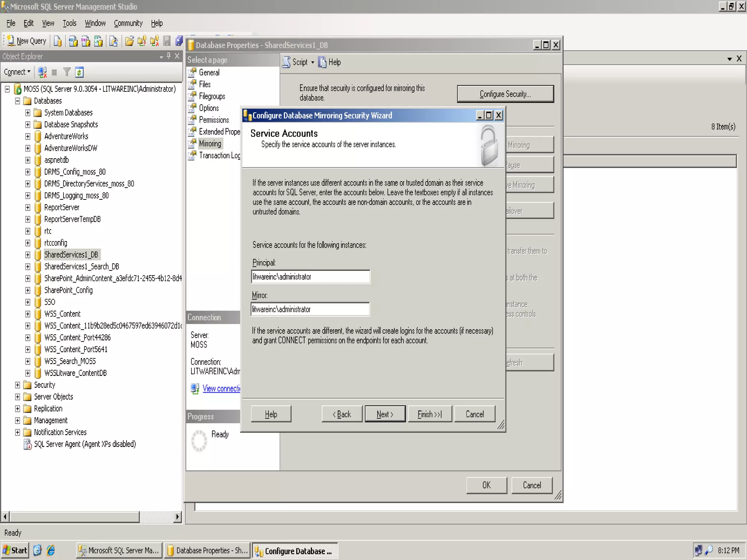Click the Database Engine Query icon
The height and width of the screenshot is (560, 747).
(58, 41)
